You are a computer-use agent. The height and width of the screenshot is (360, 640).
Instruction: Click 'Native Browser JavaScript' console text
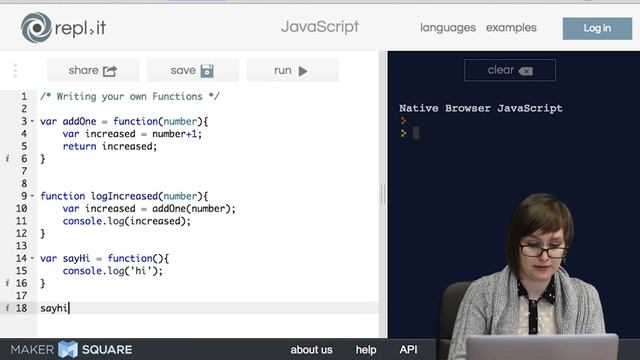coord(481,108)
